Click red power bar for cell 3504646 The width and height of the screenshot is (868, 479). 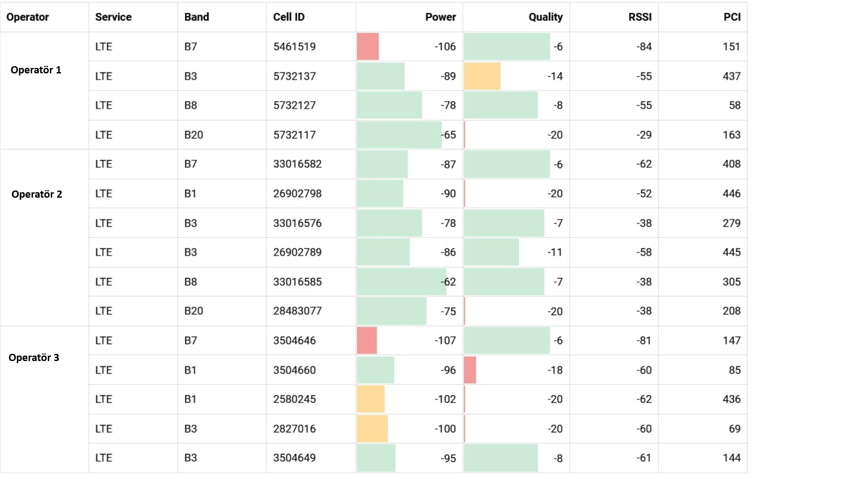pos(367,340)
